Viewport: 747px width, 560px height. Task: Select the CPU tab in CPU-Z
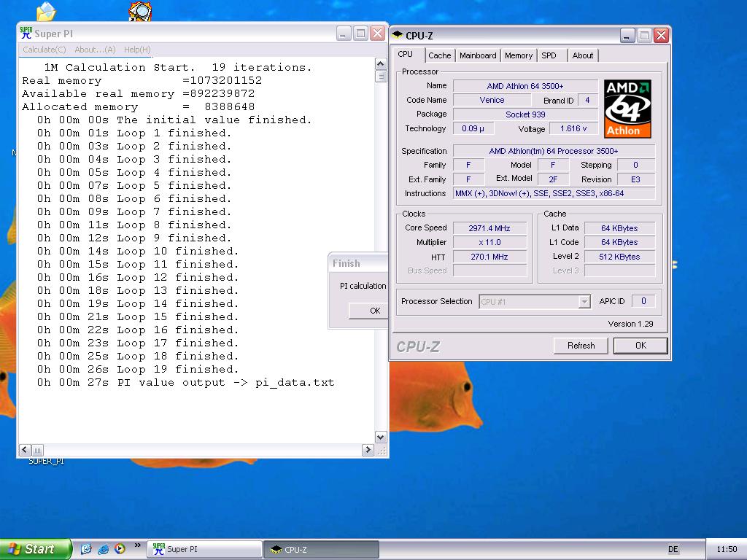tap(406, 54)
